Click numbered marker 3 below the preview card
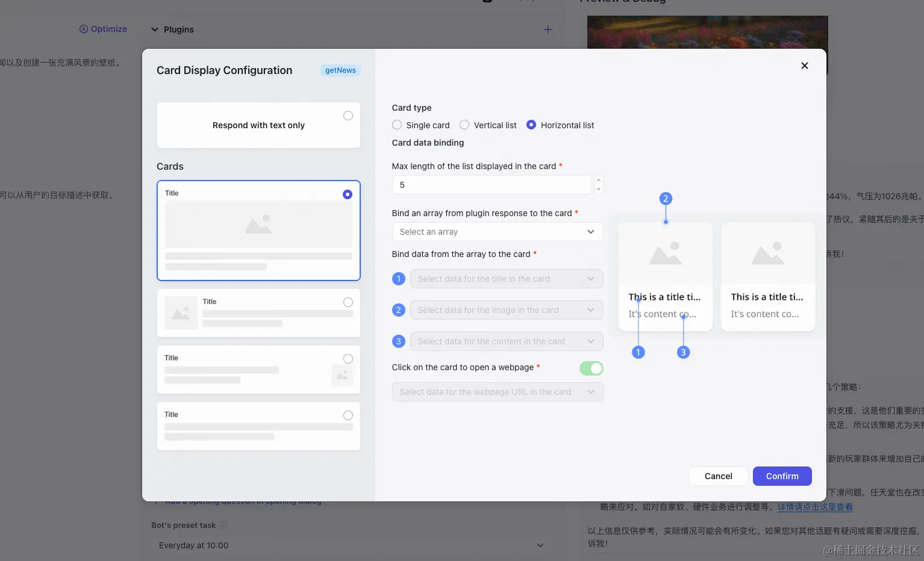Viewport: 924px width, 561px height. pyautogui.click(x=682, y=352)
